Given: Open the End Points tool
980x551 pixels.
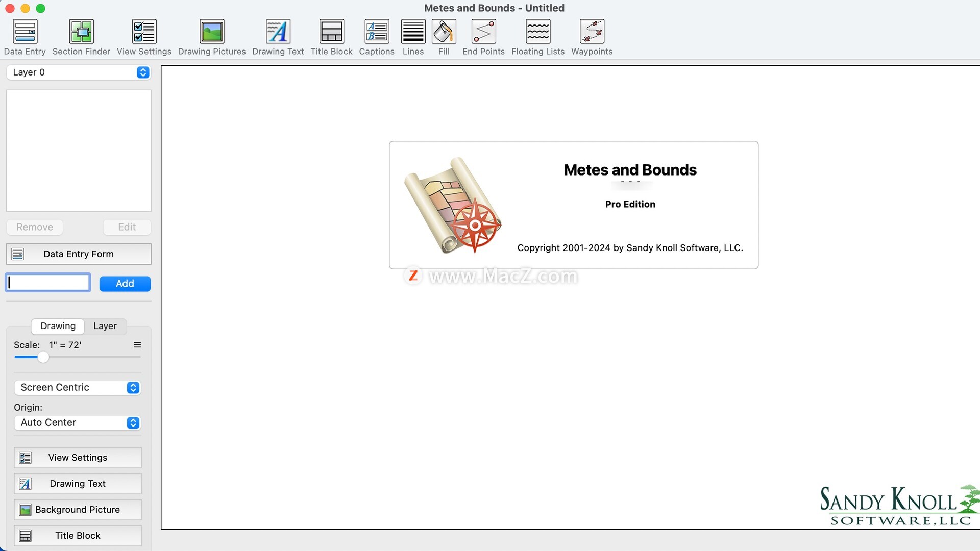Looking at the screenshot, I should point(483,32).
